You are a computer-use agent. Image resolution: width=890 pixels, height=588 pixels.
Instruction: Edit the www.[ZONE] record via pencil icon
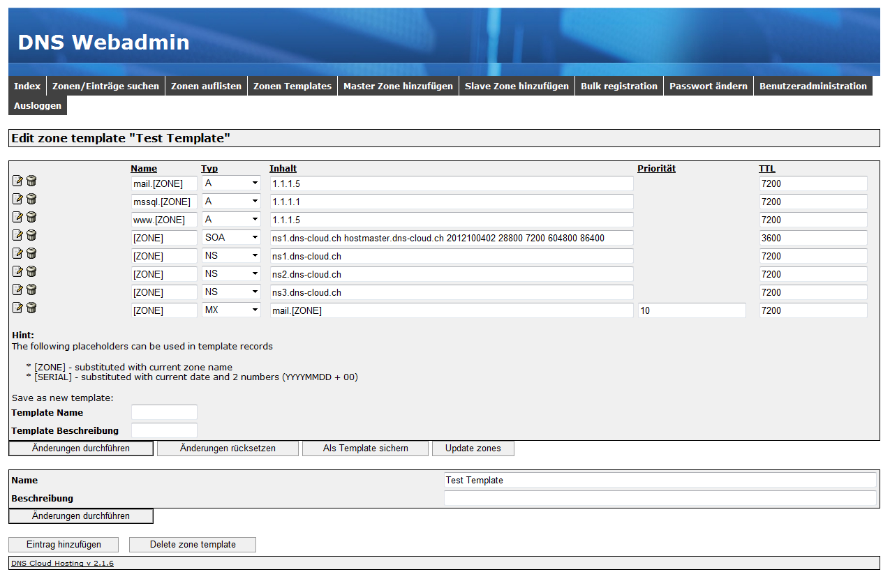[x=18, y=218]
